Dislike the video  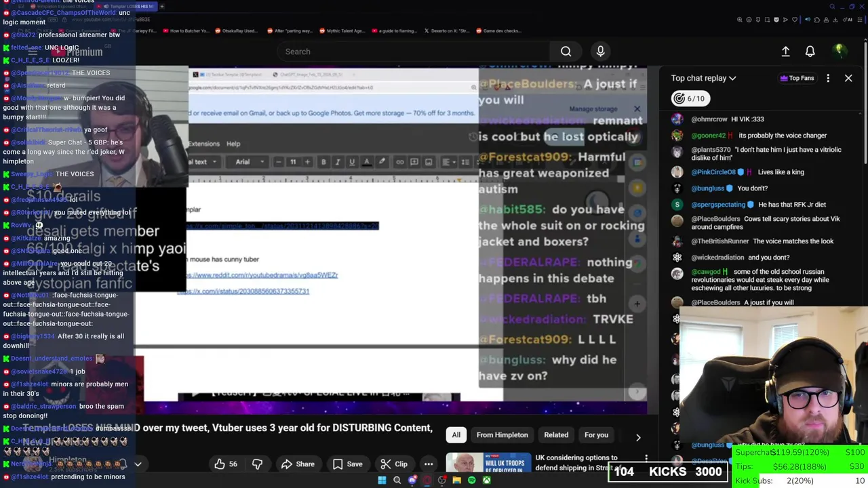coord(257,464)
